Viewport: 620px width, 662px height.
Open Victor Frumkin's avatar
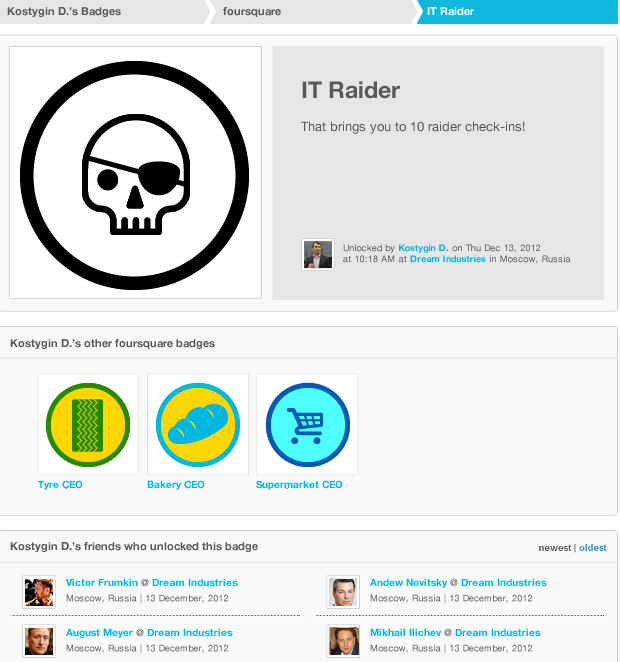coord(39,592)
